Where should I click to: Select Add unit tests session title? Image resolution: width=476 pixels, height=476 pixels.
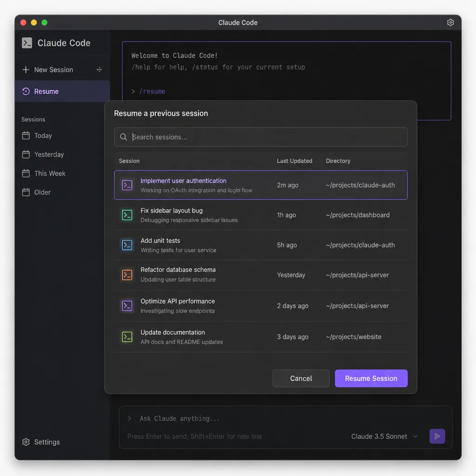[160, 240]
